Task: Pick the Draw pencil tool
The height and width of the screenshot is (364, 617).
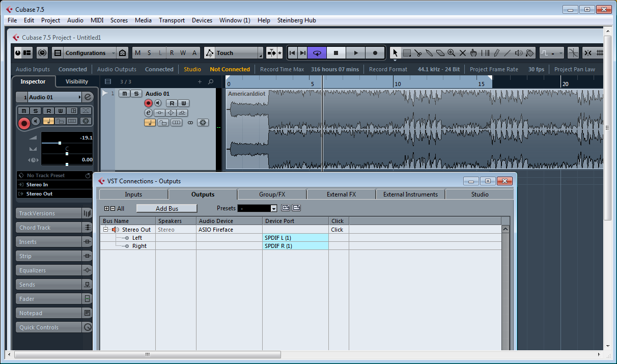Action: click(496, 52)
